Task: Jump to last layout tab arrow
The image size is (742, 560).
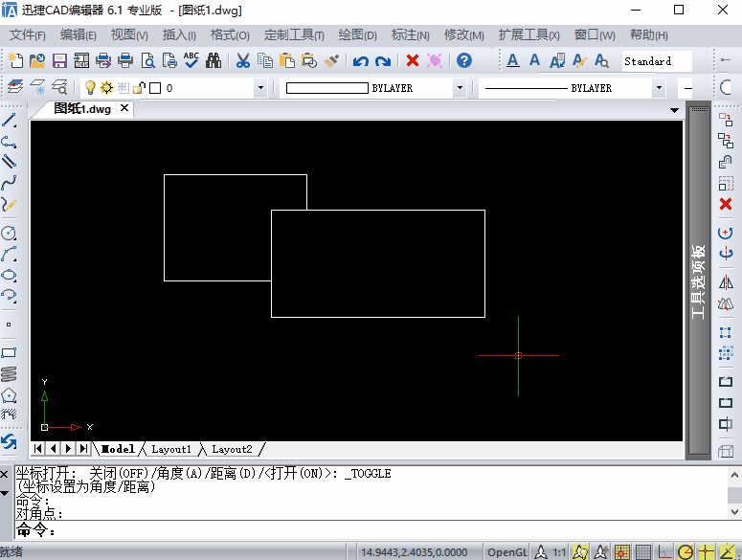Action: 83,448
